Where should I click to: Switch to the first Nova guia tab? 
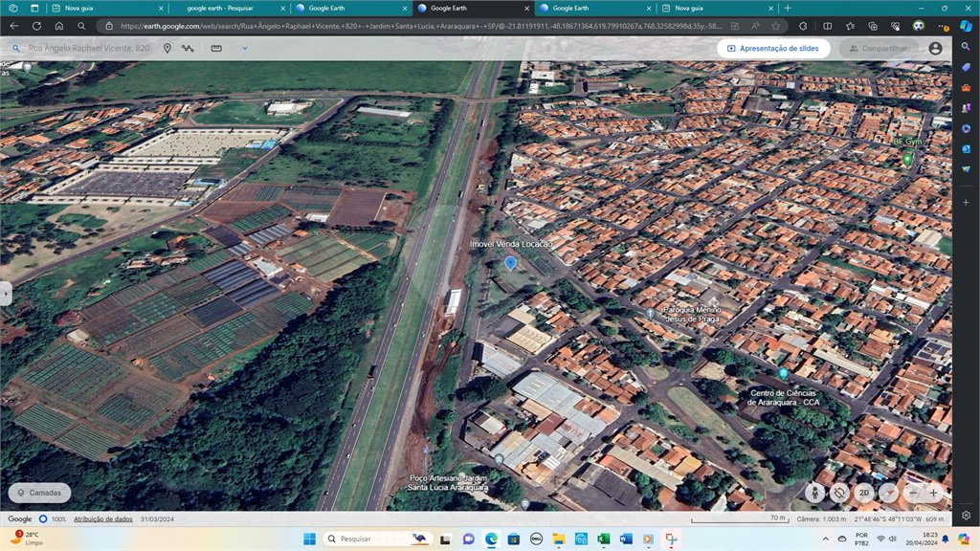106,8
